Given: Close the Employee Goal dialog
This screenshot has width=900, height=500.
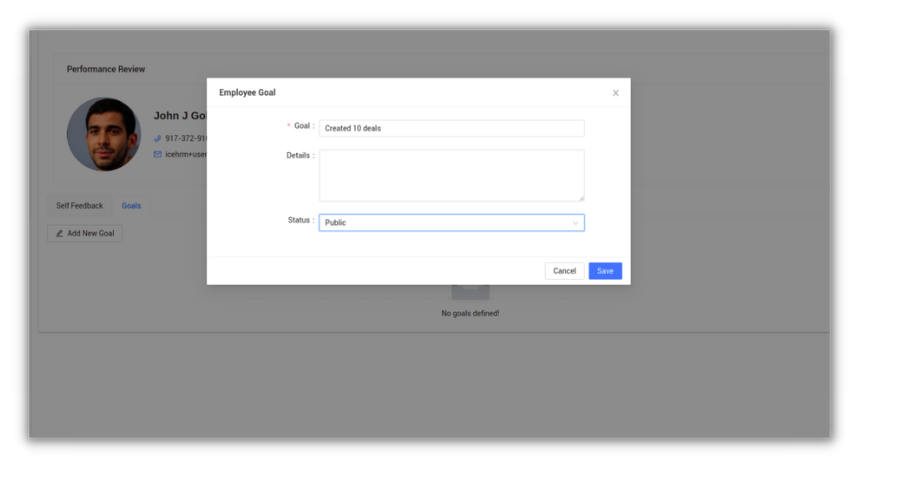Looking at the screenshot, I should click(615, 93).
